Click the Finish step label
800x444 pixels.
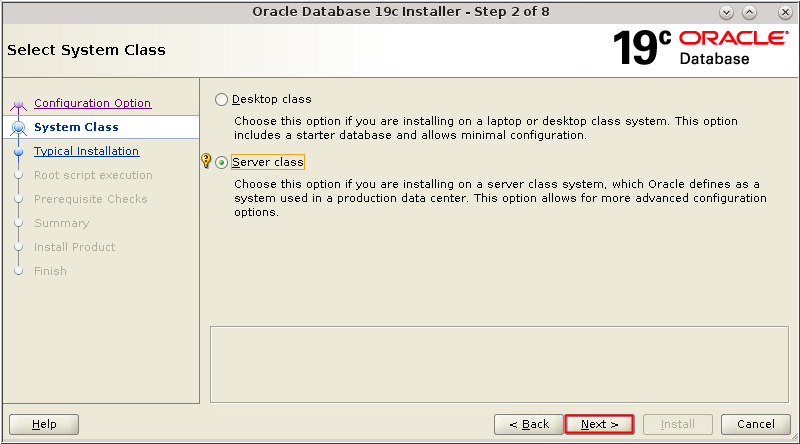(x=51, y=271)
